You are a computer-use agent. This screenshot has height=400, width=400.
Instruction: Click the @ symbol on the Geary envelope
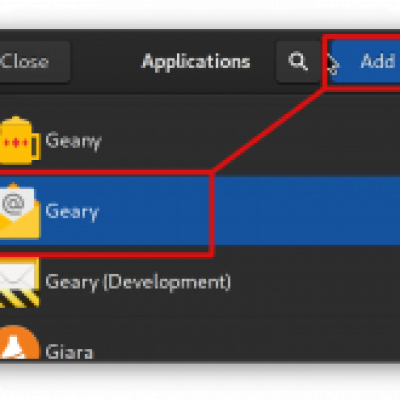pos(13,204)
